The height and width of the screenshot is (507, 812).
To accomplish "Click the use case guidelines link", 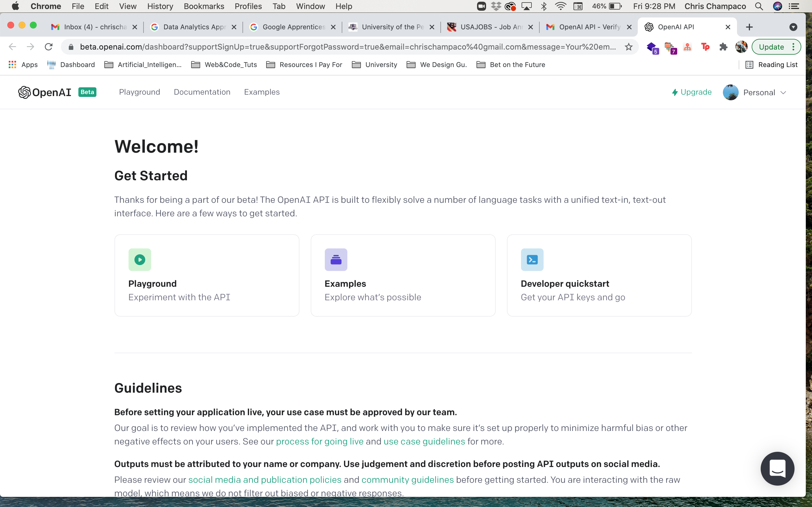I will [424, 441].
